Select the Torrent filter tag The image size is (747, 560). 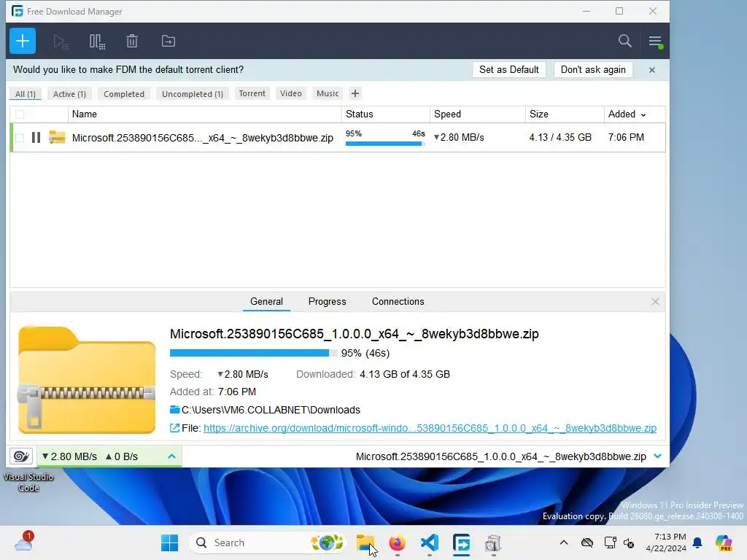coord(252,93)
